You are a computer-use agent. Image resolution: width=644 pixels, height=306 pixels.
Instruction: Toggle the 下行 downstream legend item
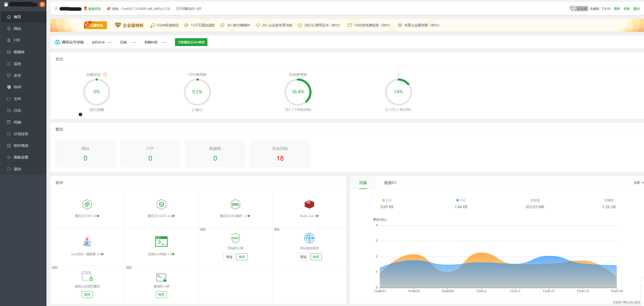coord(461,200)
